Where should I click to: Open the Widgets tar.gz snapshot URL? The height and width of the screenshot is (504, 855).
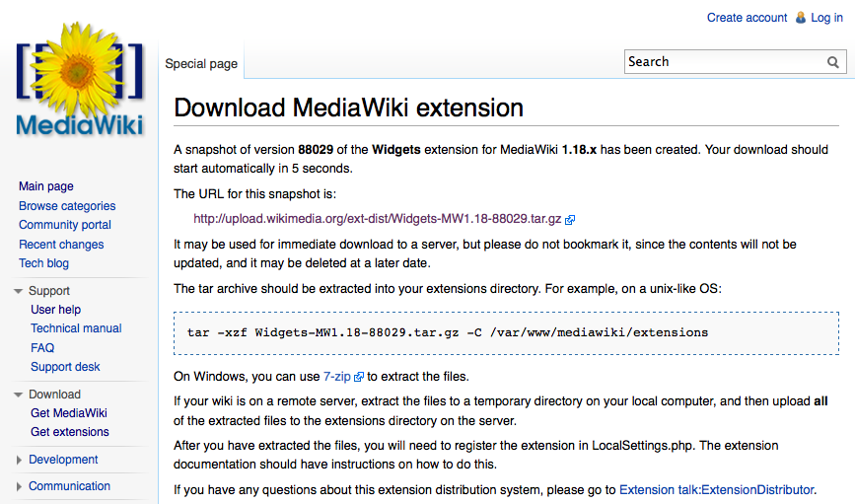coord(378,219)
